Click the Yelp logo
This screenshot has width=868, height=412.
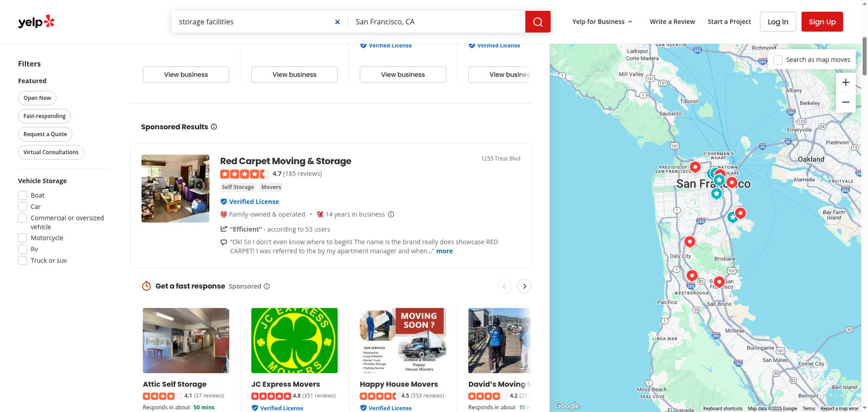tap(36, 22)
